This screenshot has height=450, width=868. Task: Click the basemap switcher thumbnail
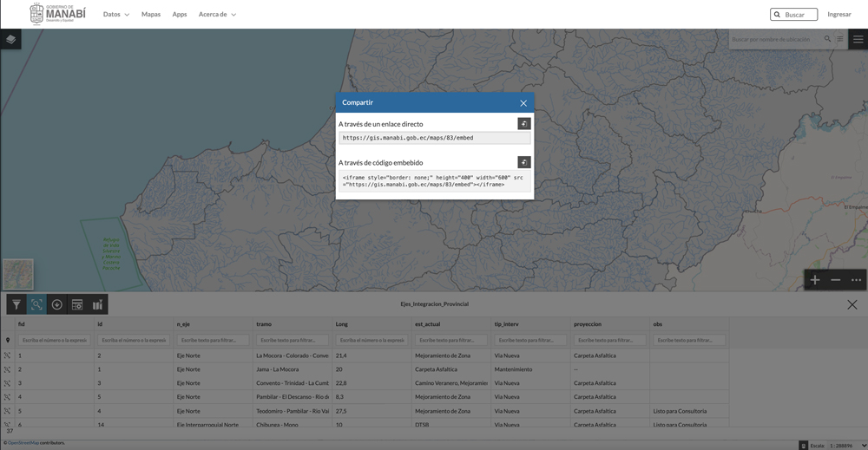click(18, 274)
